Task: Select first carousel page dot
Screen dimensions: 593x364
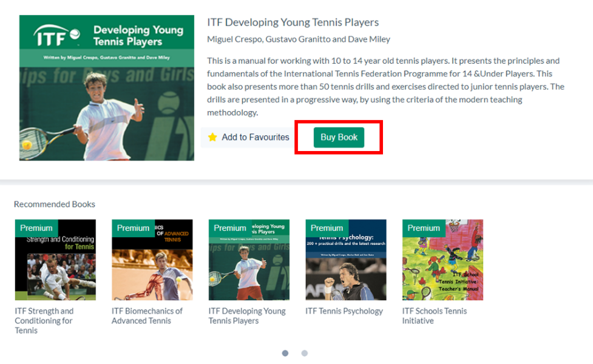Action: tap(285, 353)
